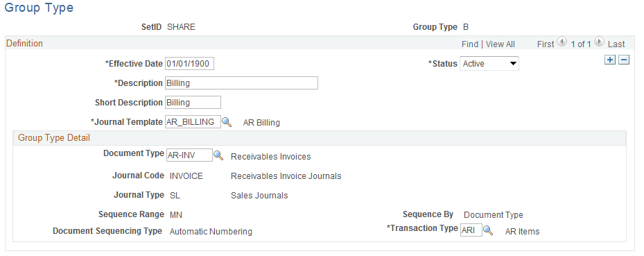Screen dimensions: 644x256
Task: Click the Definition section header
Action: click(x=24, y=43)
